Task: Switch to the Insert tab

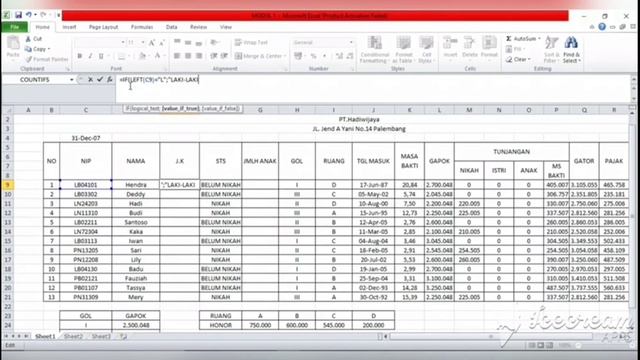Action: point(69,27)
